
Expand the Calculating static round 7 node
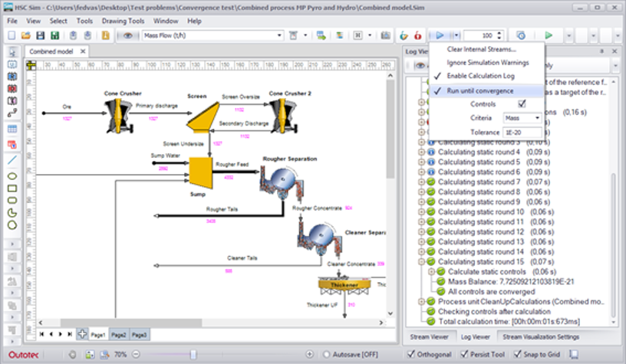(x=421, y=182)
